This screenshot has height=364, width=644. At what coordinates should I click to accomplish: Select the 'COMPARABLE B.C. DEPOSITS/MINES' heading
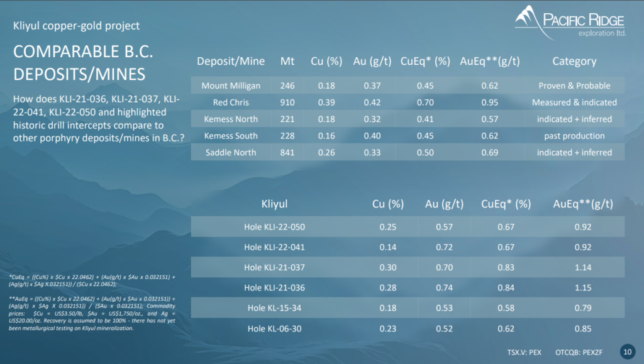pos(84,63)
